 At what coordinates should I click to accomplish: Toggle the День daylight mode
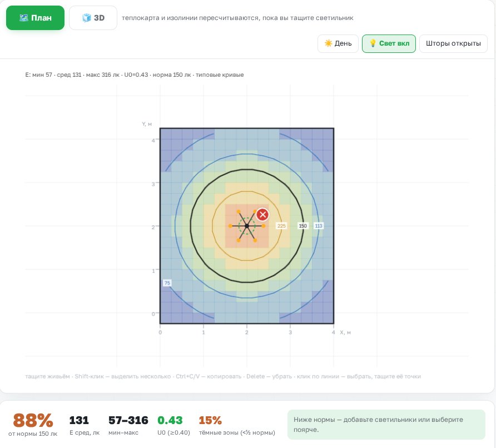[338, 43]
